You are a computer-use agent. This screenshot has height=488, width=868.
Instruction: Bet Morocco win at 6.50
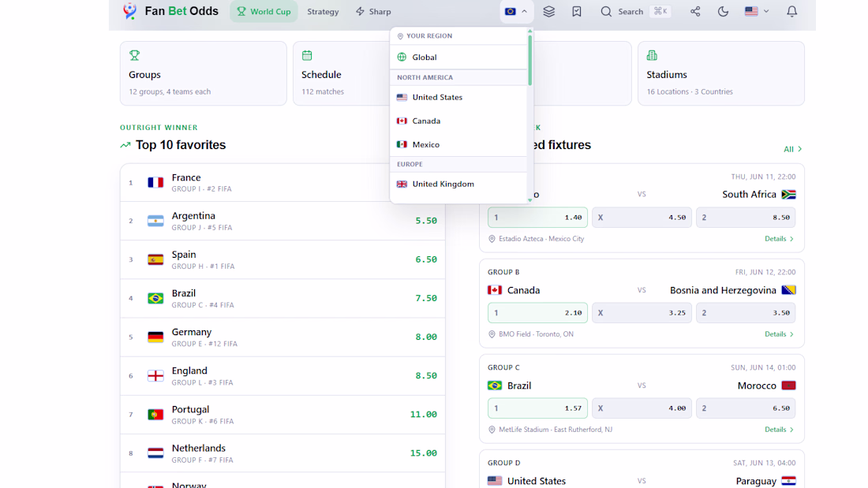tap(746, 408)
